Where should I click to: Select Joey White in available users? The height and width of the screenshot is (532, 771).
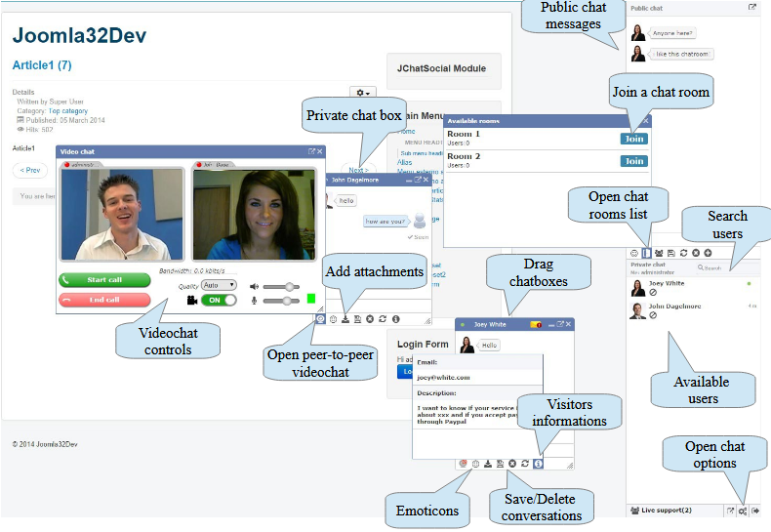pyautogui.click(x=670, y=283)
